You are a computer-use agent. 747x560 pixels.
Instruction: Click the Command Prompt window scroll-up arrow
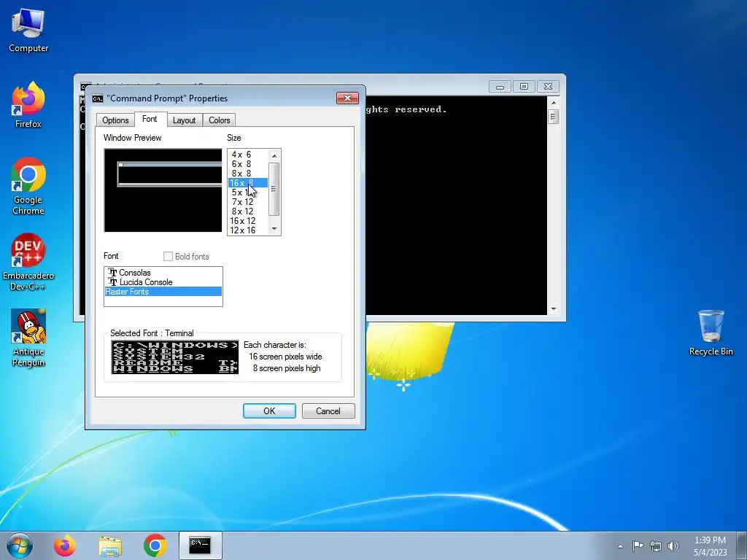point(553,102)
